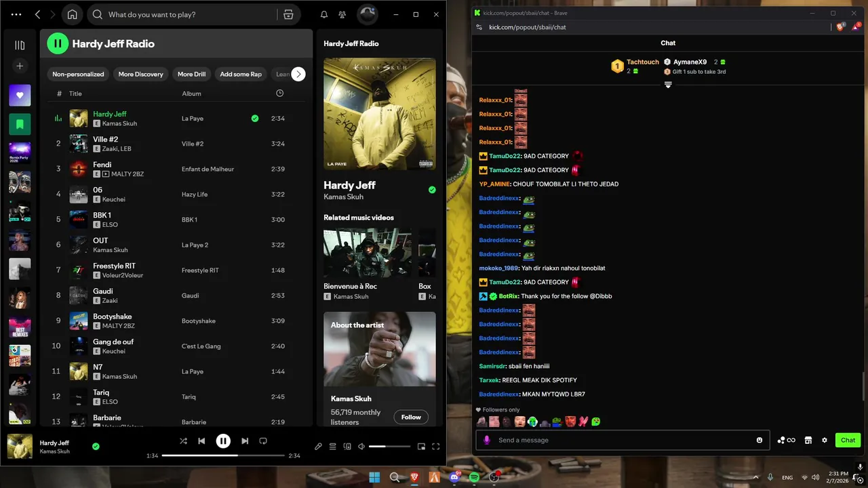This screenshot has width=868, height=488.
Task: Open the Spotify profile avatar menu
Action: coord(368,14)
